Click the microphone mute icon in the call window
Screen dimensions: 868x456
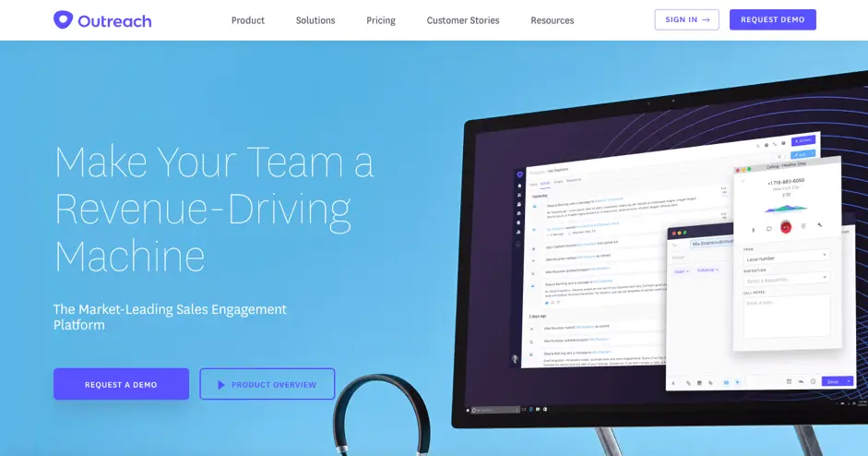pyautogui.click(x=753, y=229)
